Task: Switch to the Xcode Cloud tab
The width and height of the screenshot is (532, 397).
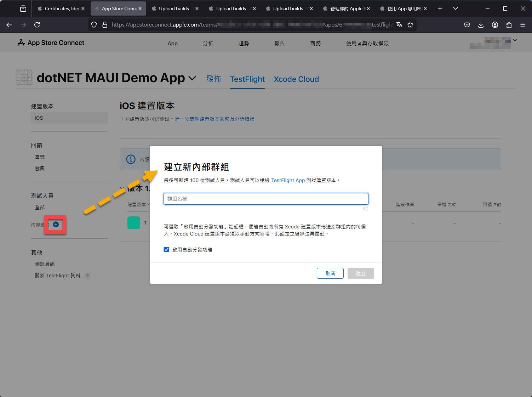Action: 296,79
